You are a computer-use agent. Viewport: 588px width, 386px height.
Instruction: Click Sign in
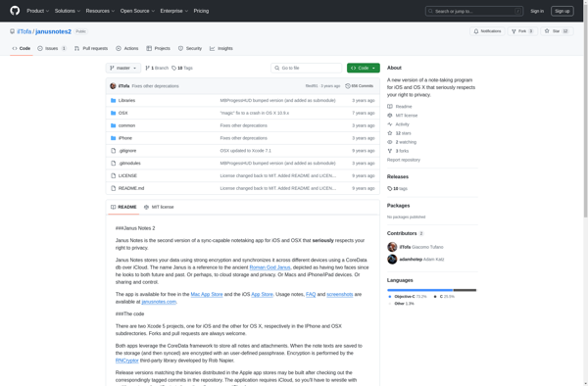click(537, 11)
